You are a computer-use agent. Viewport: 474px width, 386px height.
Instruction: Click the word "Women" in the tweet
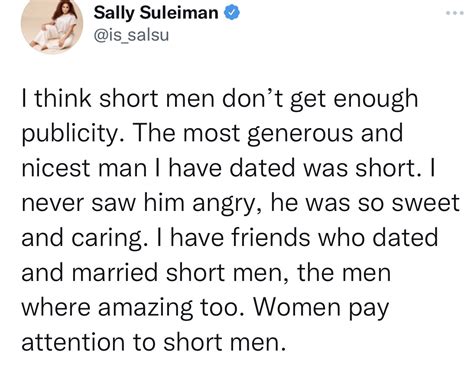(x=297, y=307)
